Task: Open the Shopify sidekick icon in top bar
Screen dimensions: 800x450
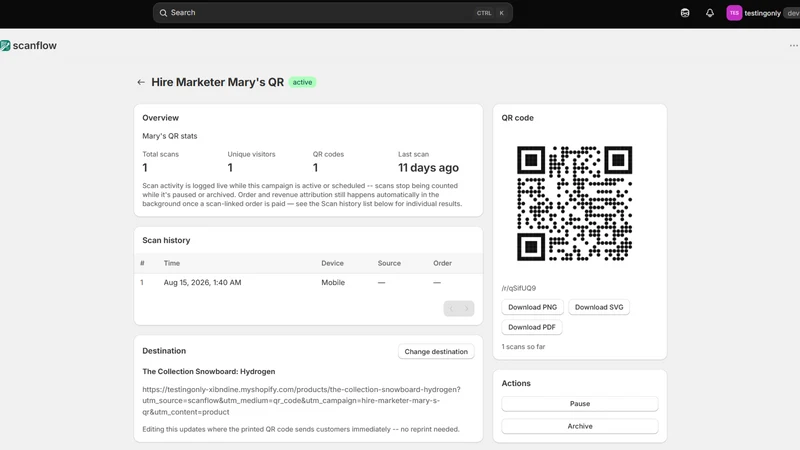Action: tap(685, 13)
